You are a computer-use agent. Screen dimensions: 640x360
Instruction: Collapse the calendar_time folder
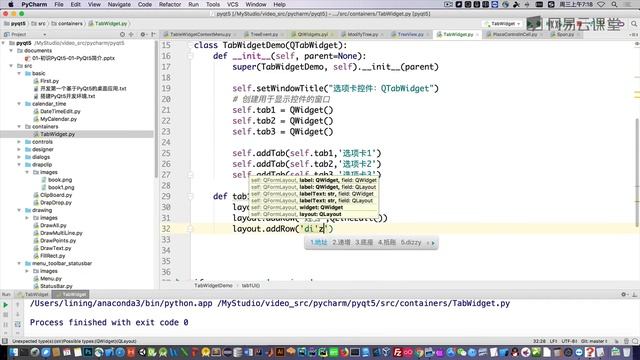[19, 104]
